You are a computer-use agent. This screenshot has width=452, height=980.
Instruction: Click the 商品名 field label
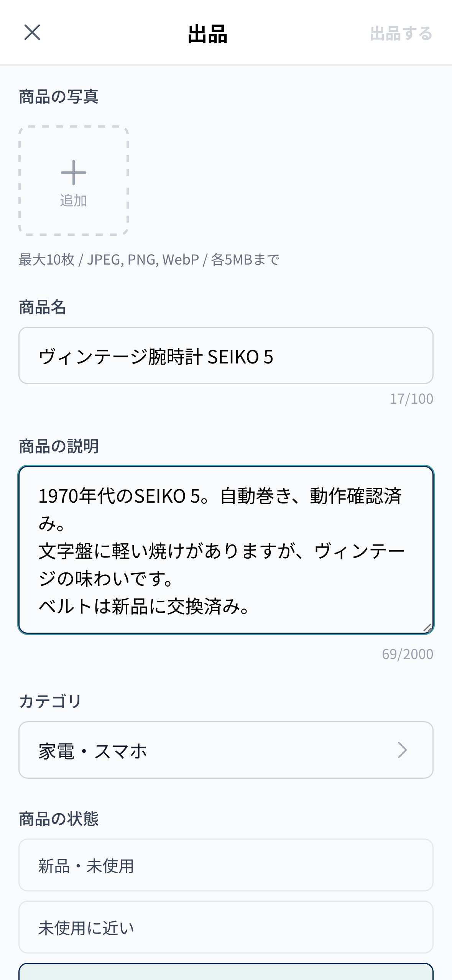click(x=43, y=307)
